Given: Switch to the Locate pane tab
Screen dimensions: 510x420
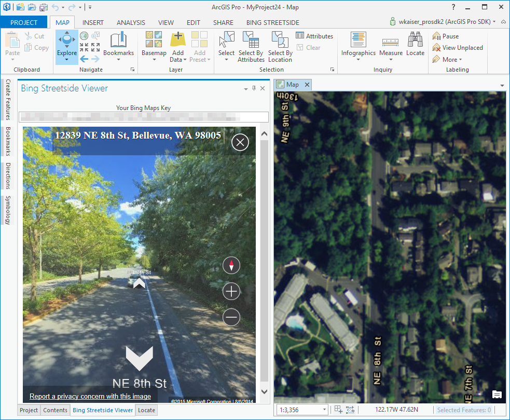Looking at the screenshot, I should (x=146, y=410).
